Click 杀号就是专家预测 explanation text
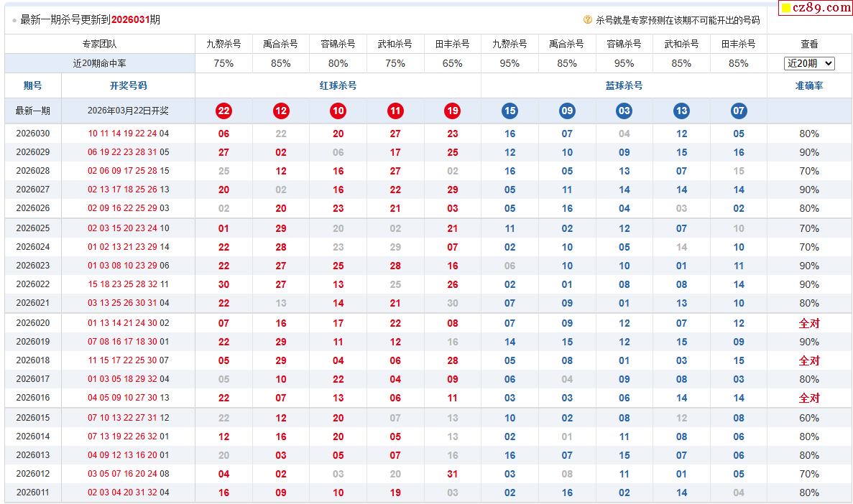853x504 pixels. point(677,20)
